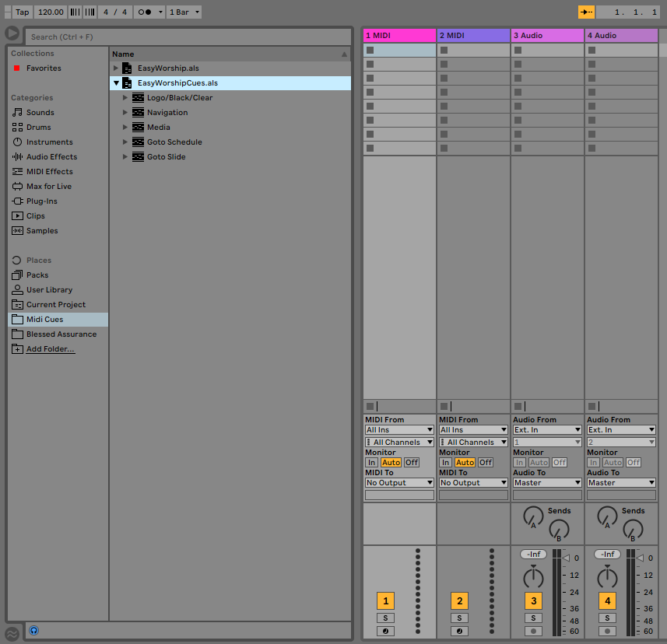Select the Midi Cues folder
Screen dimensions: 667x644
point(58,319)
